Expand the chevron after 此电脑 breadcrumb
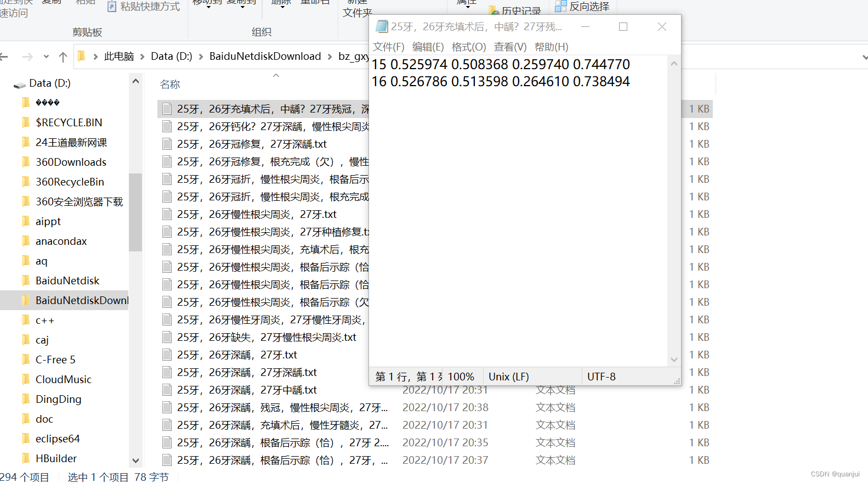This screenshot has width=868, height=483. pos(143,57)
